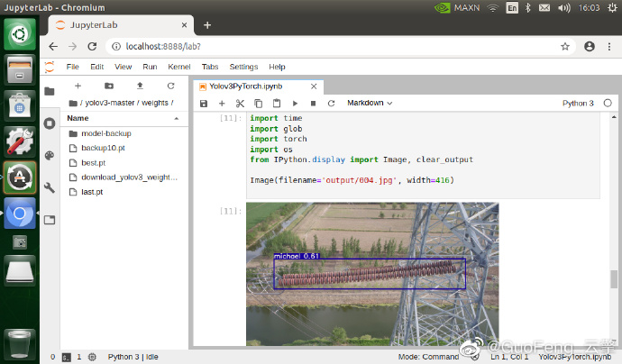This screenshot has height=364, width=622.
Task: Click the upload files icon
Action: [x=140, y=86]
